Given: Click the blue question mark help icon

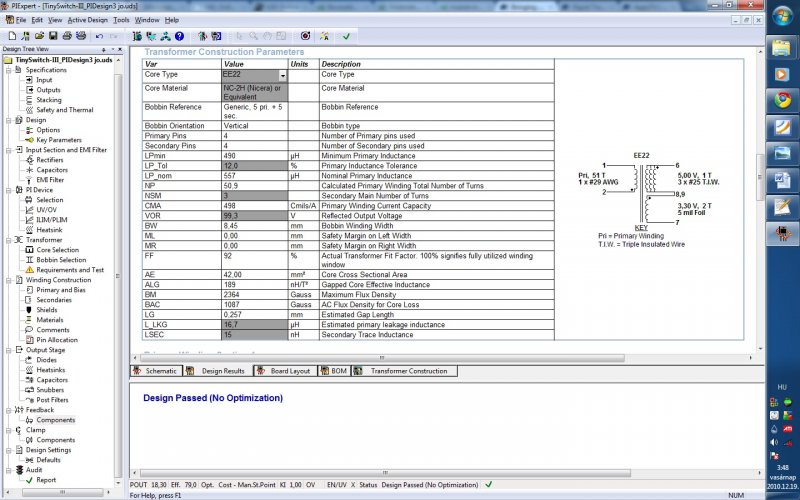Looking at the screenshot, I should click(x=179, y=36).
